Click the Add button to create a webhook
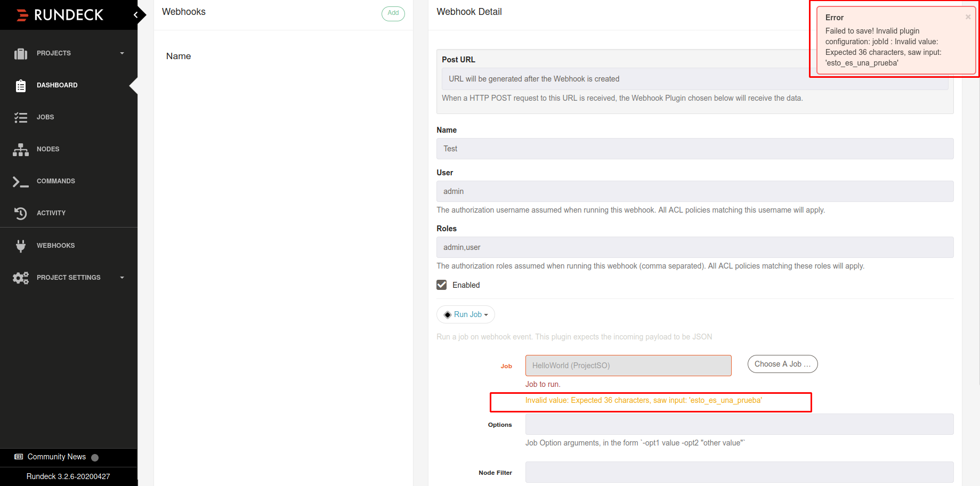Screen dimensions: 980x486 pyautogui.click(x=393, y=14)
